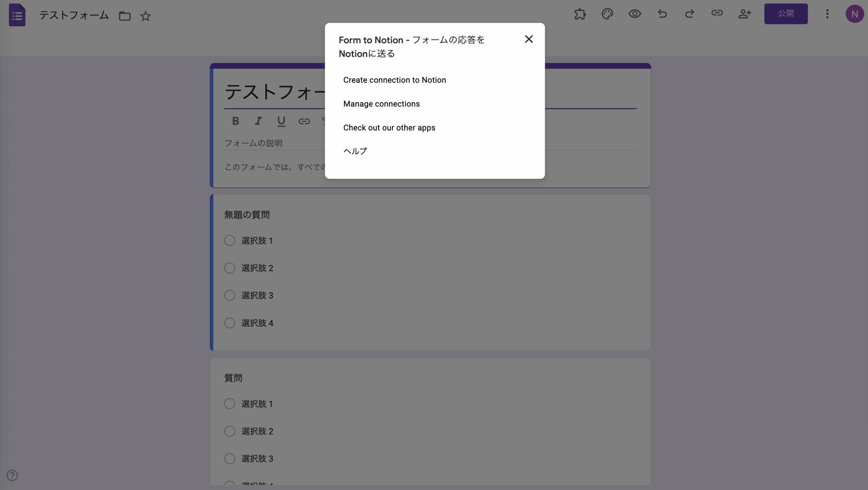Select 選択肢 3 radio in 無題の質問
The image size is (868, 490).
pos(230,296)
